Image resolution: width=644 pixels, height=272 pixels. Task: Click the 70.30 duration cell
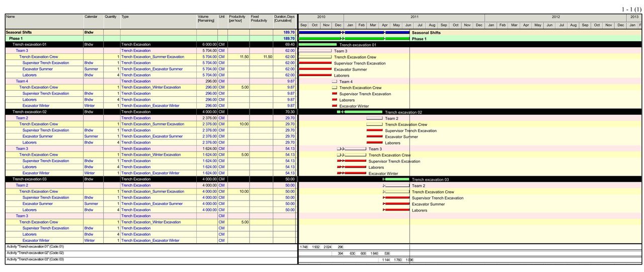coord(285,112)
